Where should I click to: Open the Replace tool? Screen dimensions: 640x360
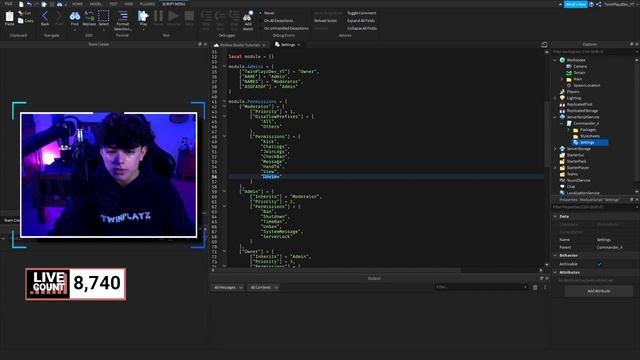(x=89, y=16)
